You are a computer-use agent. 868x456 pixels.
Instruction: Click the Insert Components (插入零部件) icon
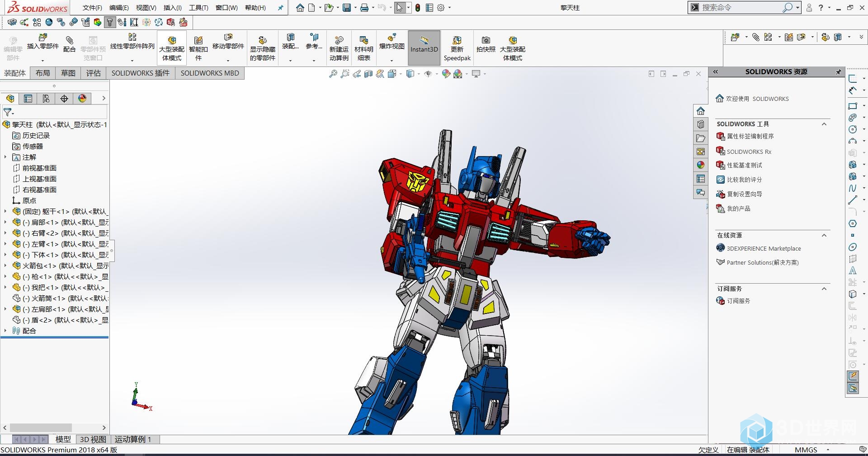point(43,38)
